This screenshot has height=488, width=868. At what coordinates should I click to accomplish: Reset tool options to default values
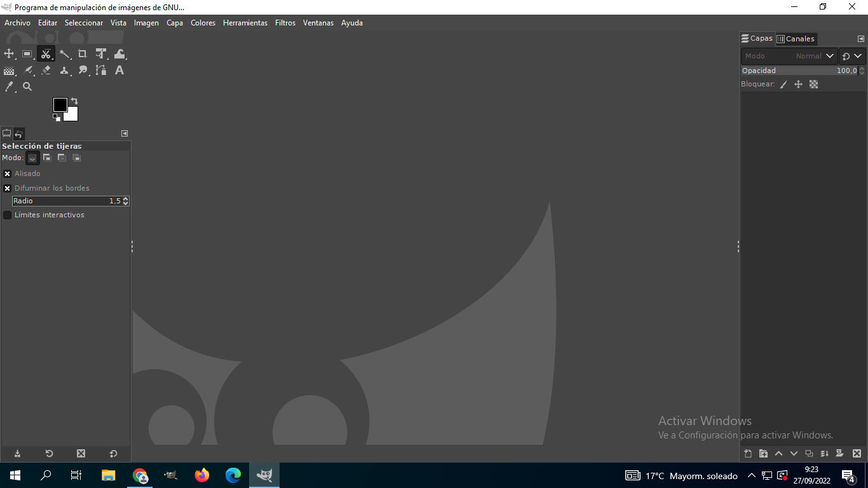point(113,453)
